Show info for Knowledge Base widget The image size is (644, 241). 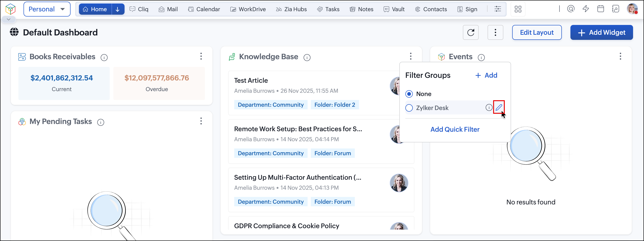307,58
